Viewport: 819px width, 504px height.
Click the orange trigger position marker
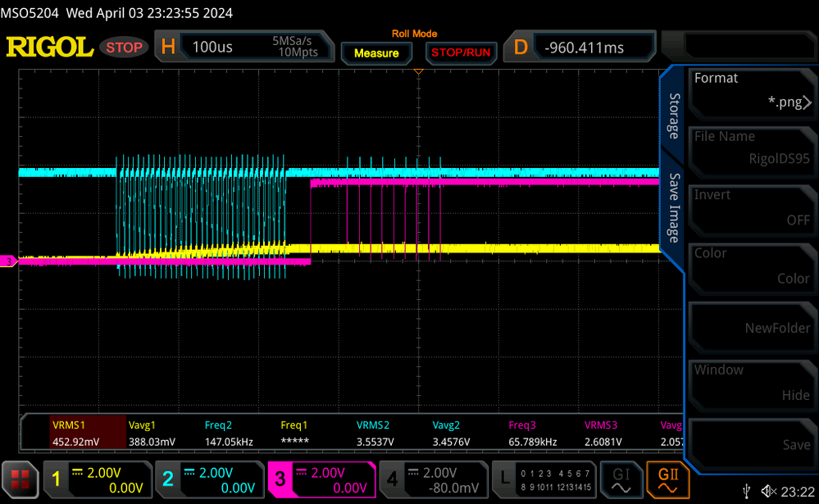point(418,71)
